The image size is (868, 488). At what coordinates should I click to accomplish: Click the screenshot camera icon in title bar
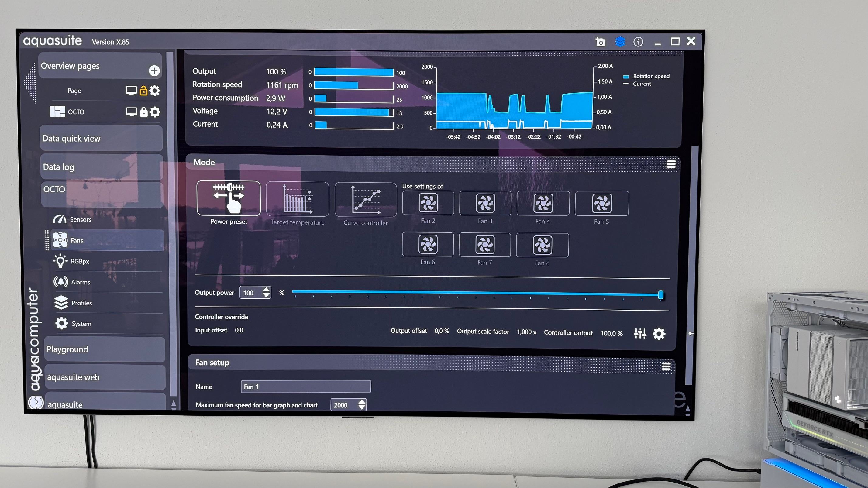[600, 42]
